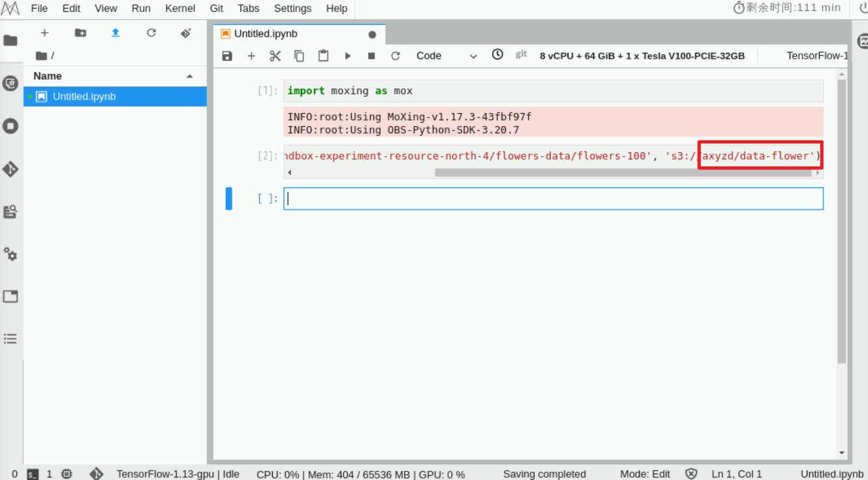This screenshot has width=868, height=480.
Task: Click the kernel name TensorFlow-1 in toolbar
Action: coord(817,56)
